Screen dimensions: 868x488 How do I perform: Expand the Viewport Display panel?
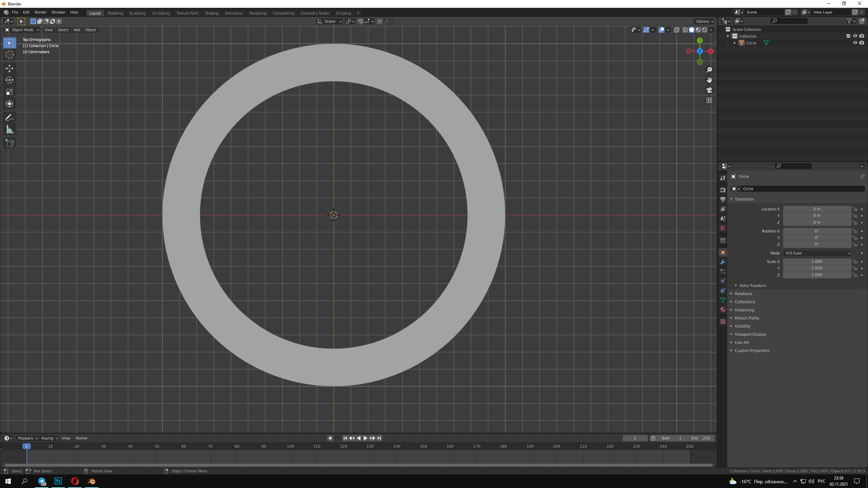(750, 334)
